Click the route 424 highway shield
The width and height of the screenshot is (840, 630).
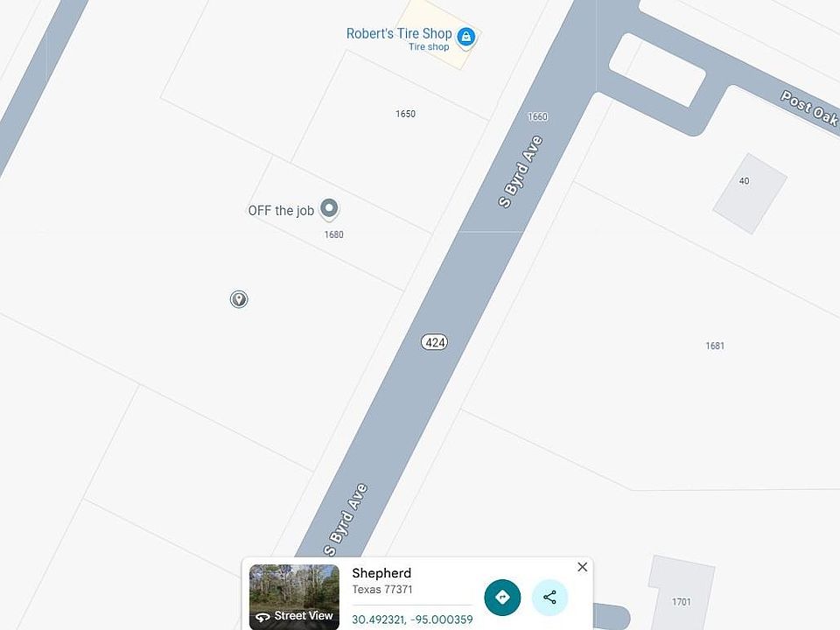(434, 342)
